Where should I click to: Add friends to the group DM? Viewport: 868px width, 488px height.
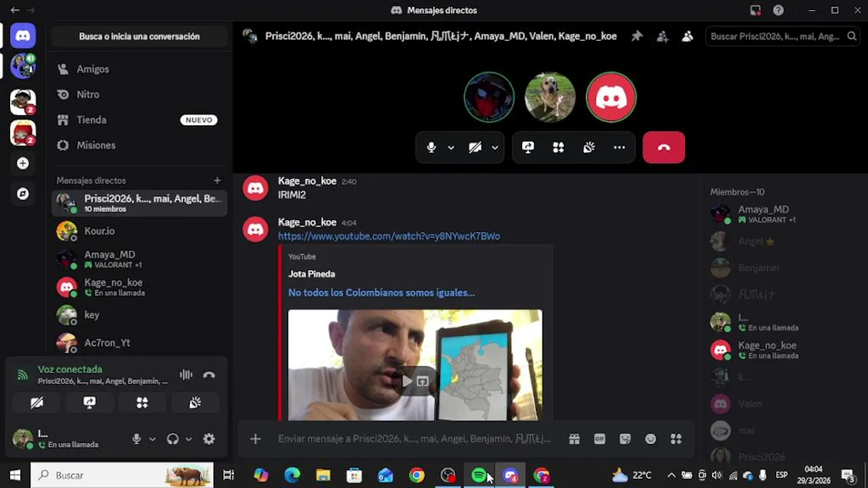point(663,37)
